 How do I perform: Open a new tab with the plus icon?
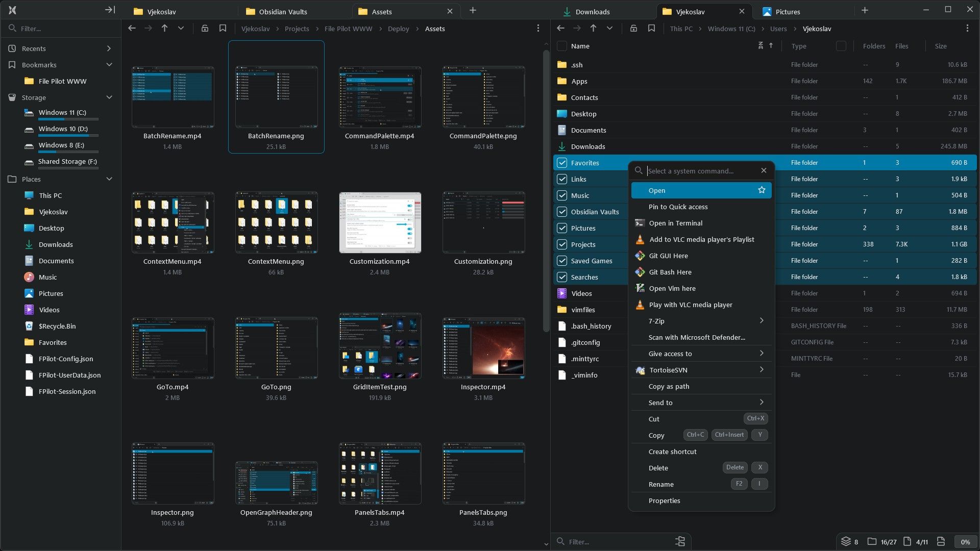tap(473, 10)
